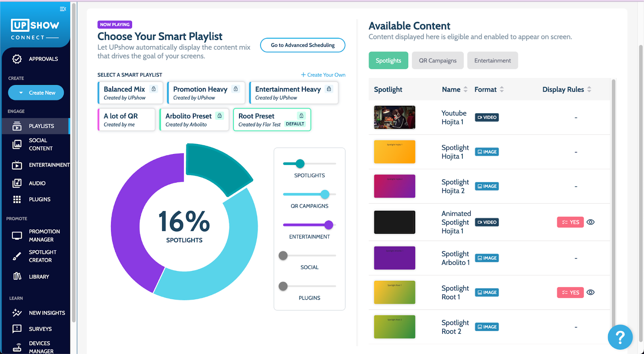Open Playlists in the sidebar menu
Image resolution: width=644 pixels, height=354 pixels.
pyautogui.click(x=35, y=126)
